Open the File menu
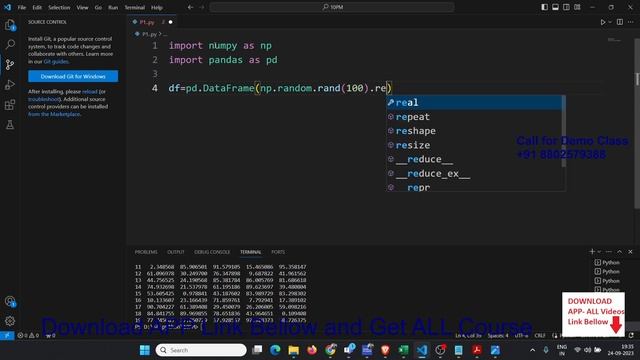Viewport: 640px width, 360px height. (22, 7)
